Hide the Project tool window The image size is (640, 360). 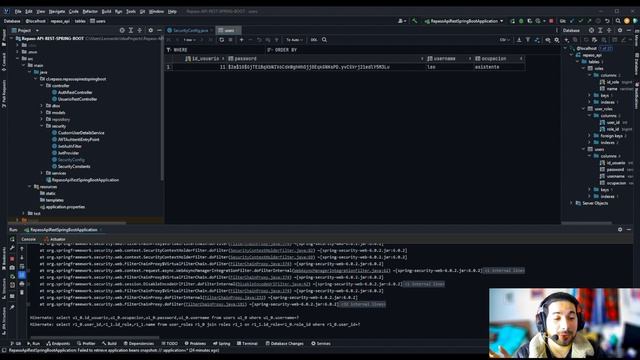click(159, 30)
